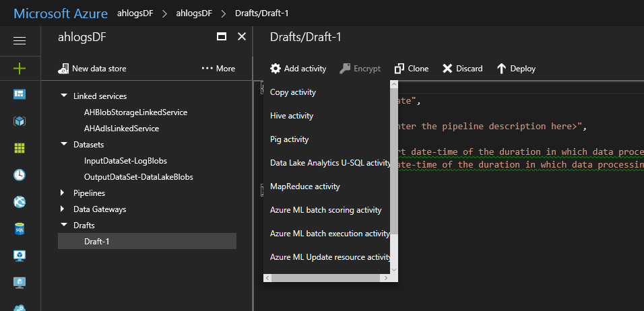Viewport: 644px width, 311px height.
Task: Click the Encrypt button label
Action: tap(367, 69)
